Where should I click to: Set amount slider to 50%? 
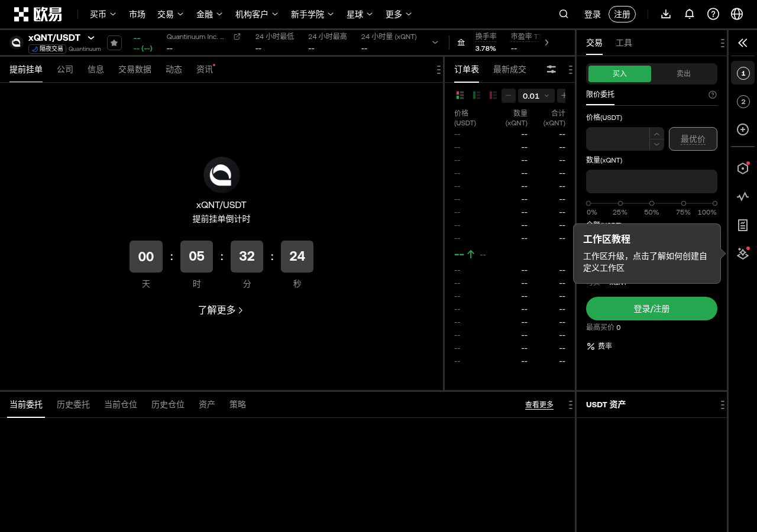click(652, 203)
